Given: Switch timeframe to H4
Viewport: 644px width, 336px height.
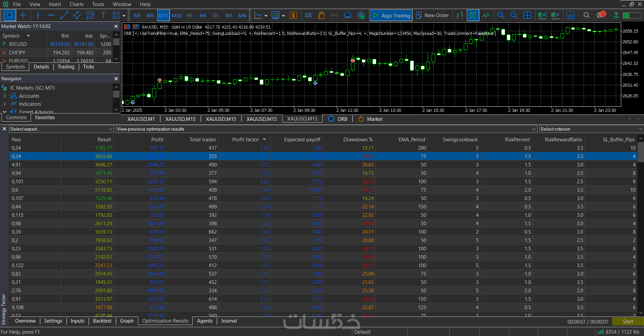Looking at the screenshot, I should point(203,16).
